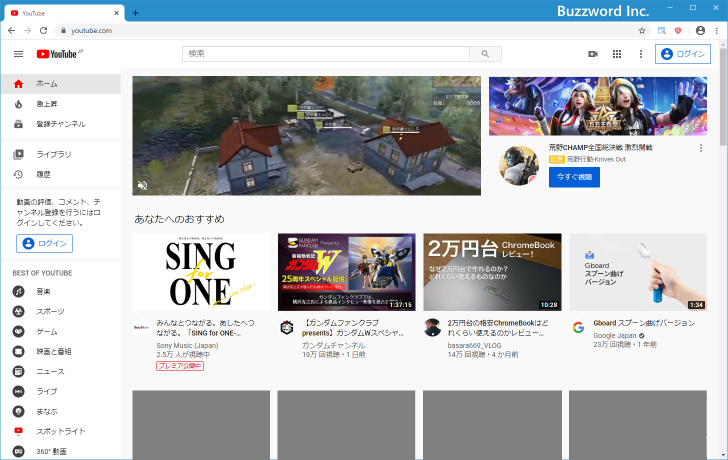The width and height of the screenshot is (728, 460).
Task: Click the search input field
Action: [325, 54]
